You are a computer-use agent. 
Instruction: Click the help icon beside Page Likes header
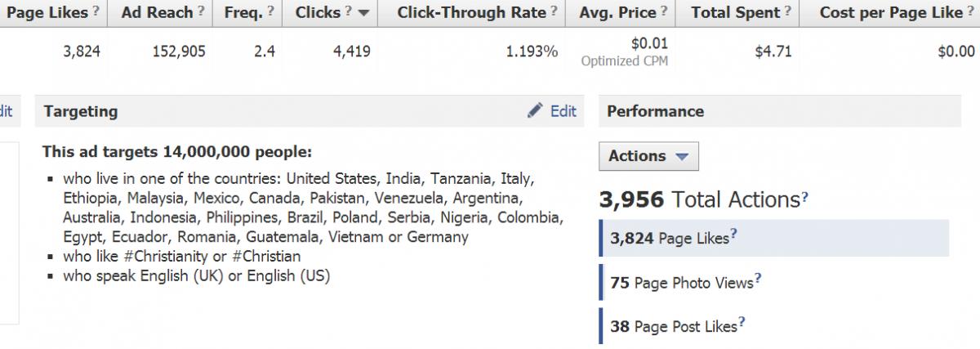pyautogui.click(x=96, y=11)
